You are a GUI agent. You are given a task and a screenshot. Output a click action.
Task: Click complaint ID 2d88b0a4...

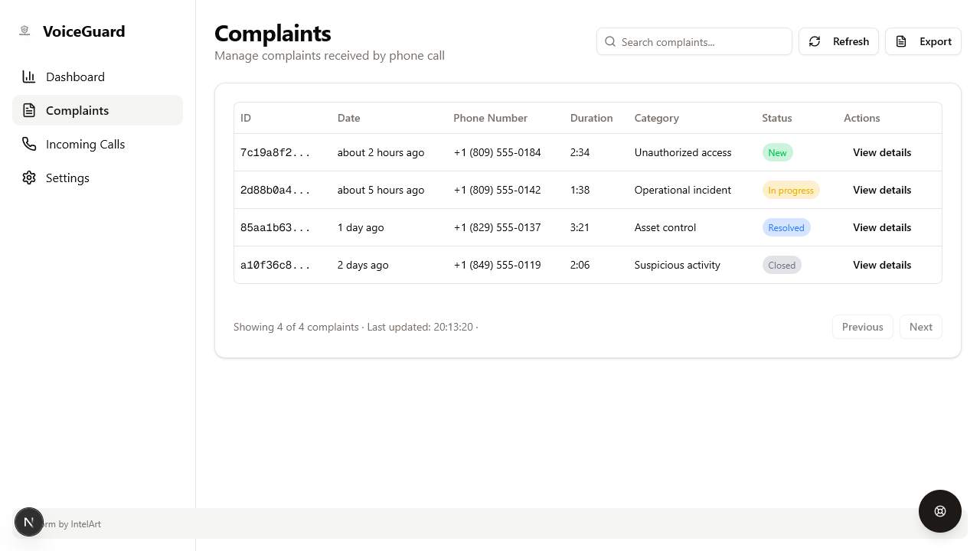(x=276, y=190)
